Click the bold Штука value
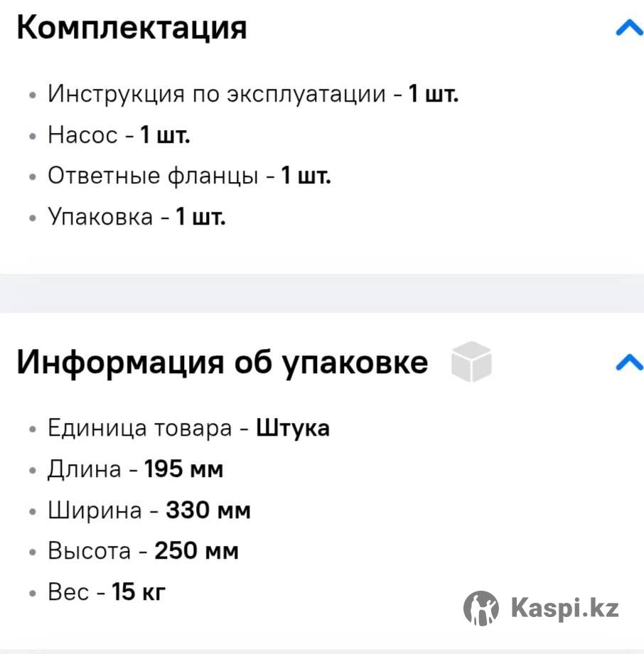644x654 pixels. pyautogui.click(x=293, y=429)
